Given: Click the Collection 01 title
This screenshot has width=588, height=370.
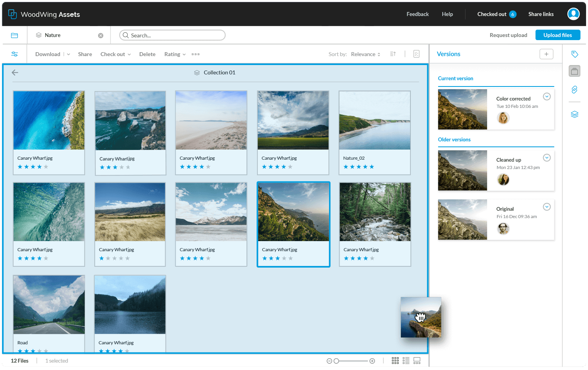Looking at the screenshot, I should tap(219, 72).
